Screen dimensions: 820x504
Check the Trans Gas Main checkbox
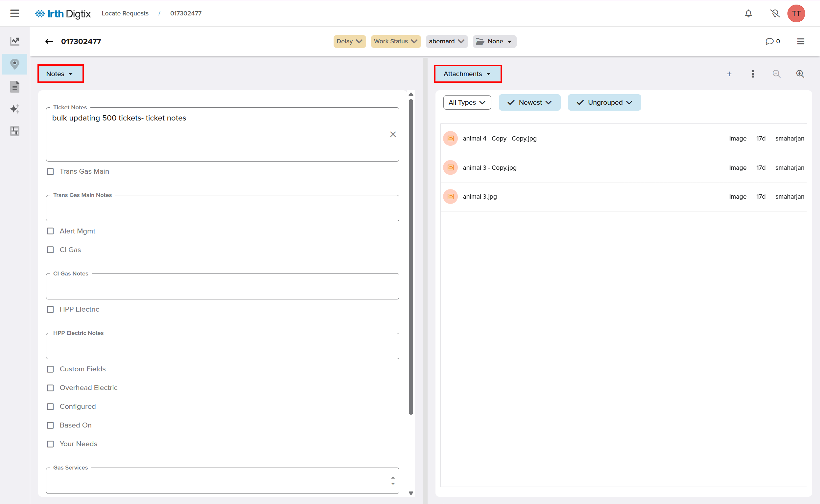coord(50,171)
